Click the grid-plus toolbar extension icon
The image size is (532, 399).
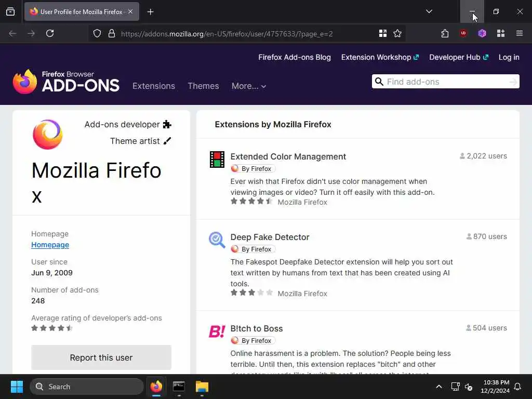pyautogui.click(x=501, y=33)
